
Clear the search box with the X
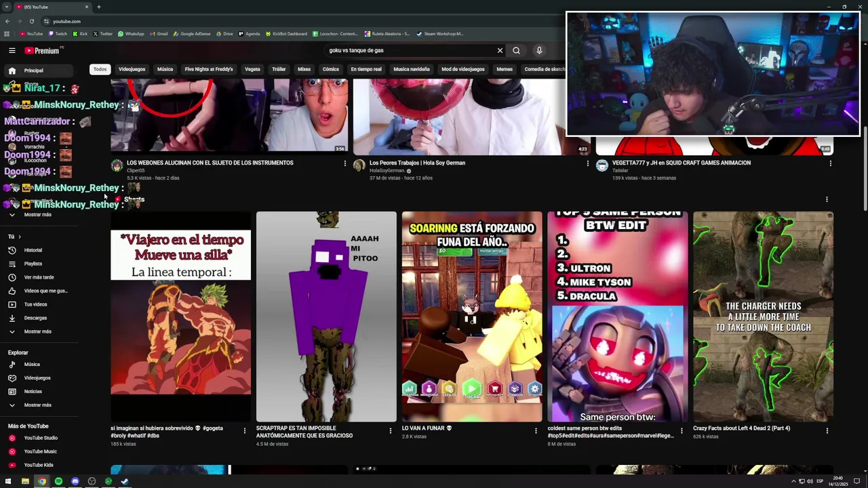pos(500,50)
